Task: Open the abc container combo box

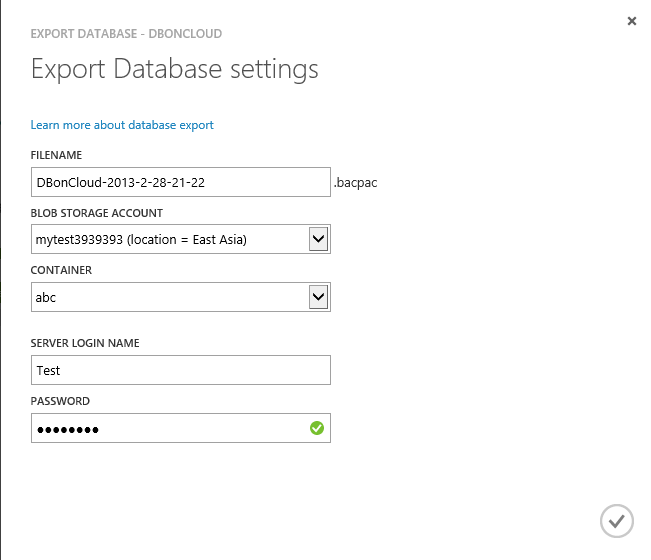Action: pos(170,297)
